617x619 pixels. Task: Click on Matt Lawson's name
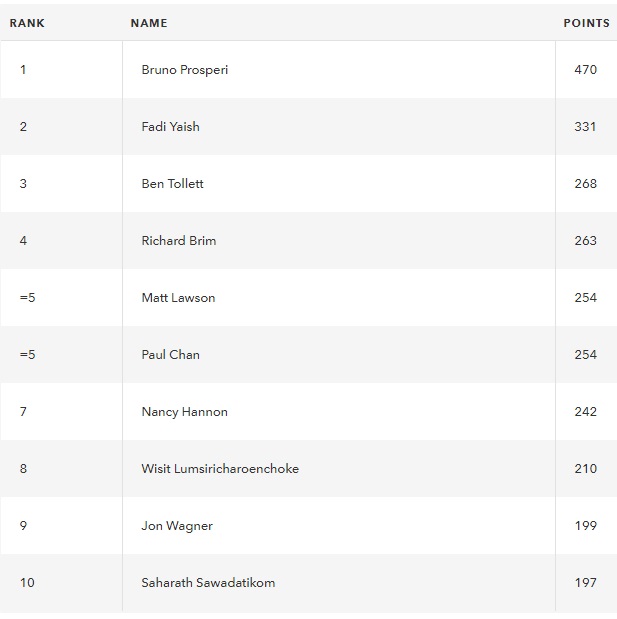[x=178, y=298]
